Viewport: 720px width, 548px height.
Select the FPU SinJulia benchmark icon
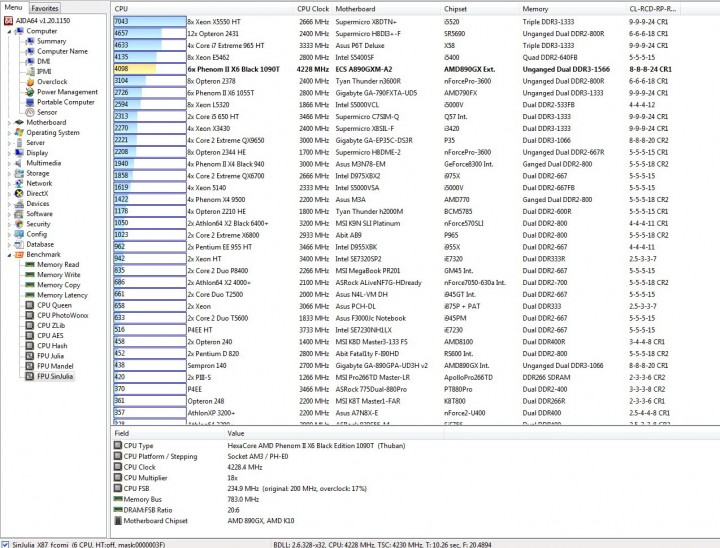tap(30, 376)
